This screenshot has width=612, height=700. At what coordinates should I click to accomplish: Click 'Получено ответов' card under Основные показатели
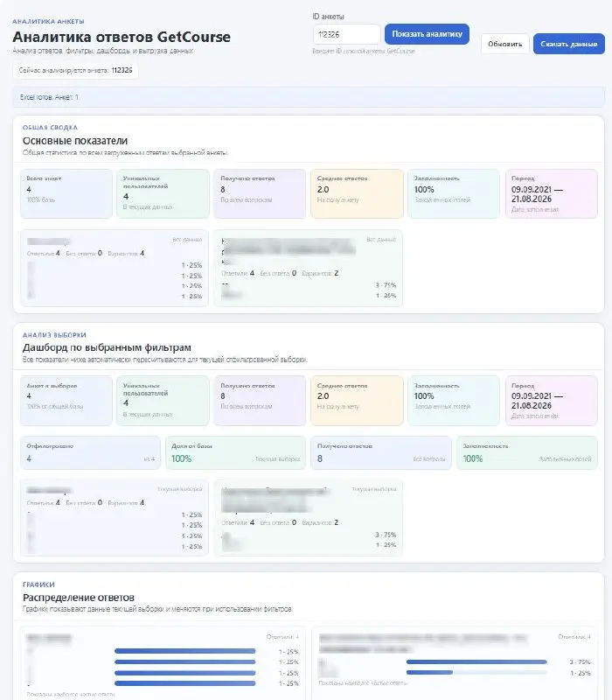[x=260, y=193]
